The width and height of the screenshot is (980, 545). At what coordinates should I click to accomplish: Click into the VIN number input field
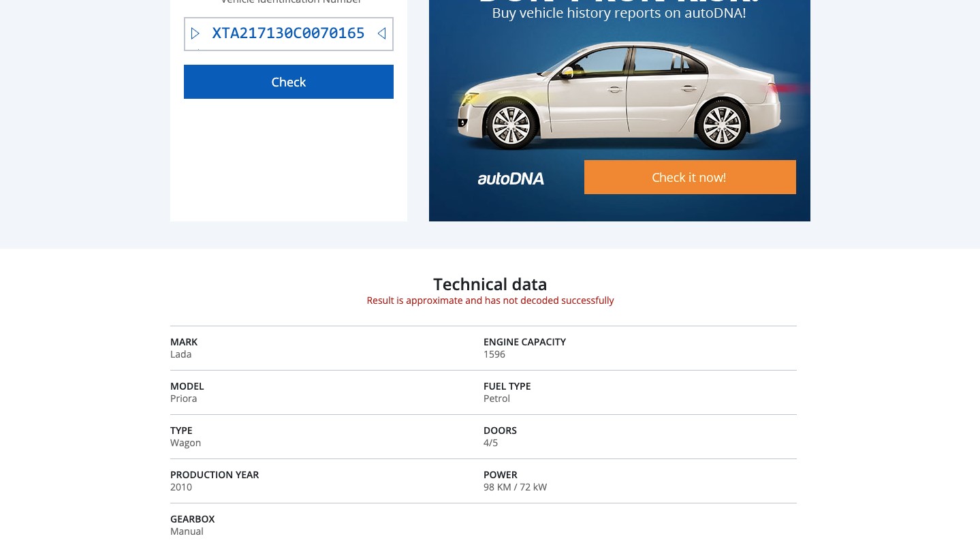288,33
